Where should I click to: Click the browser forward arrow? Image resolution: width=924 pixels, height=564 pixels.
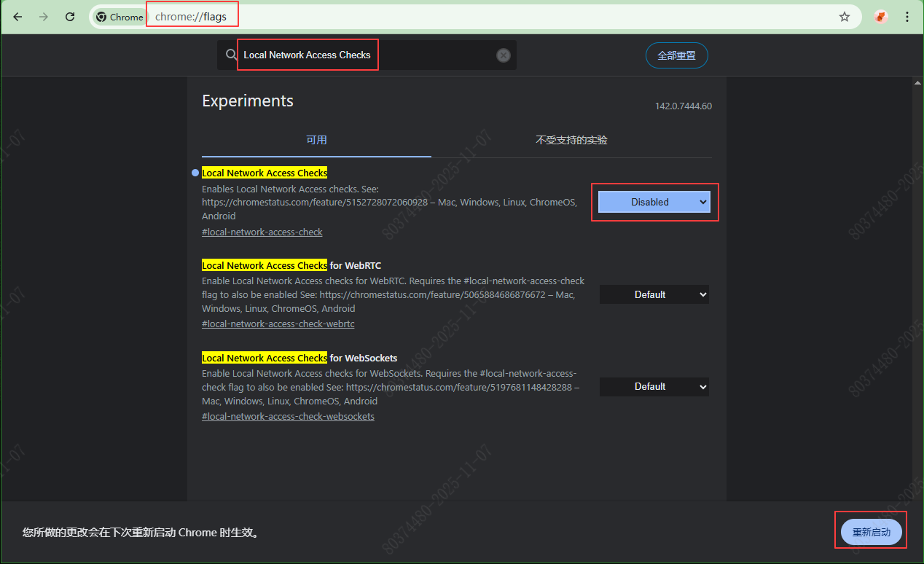click(44, 17)
